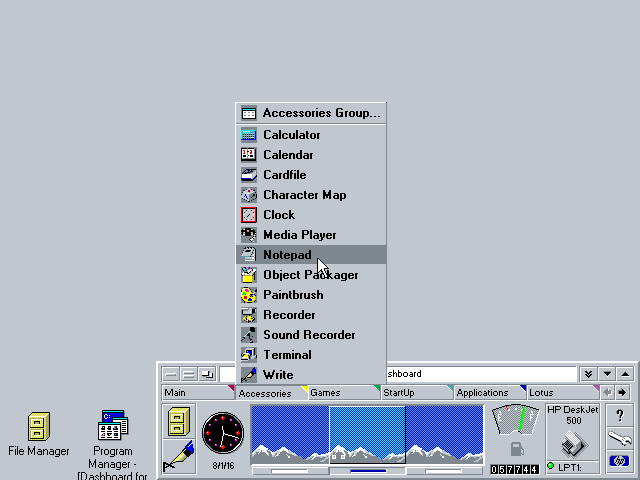Click the double-bar layout button on Dashboard title bar

point(189,374)
